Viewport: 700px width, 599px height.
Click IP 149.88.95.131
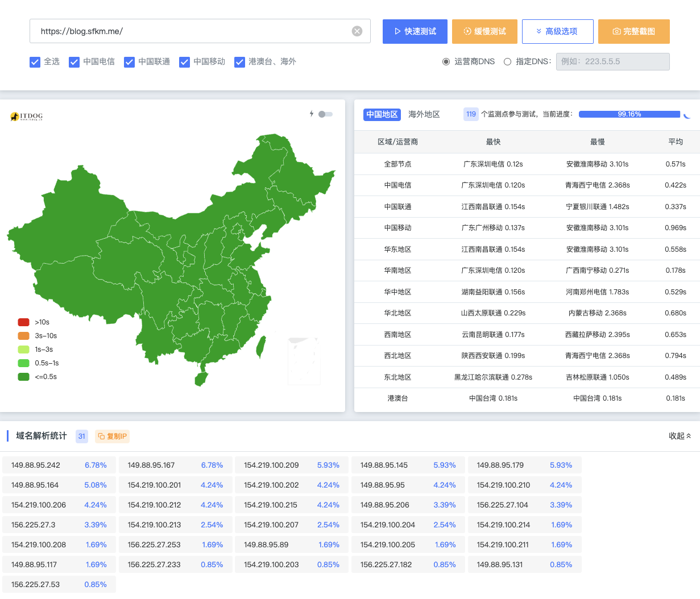500,565
